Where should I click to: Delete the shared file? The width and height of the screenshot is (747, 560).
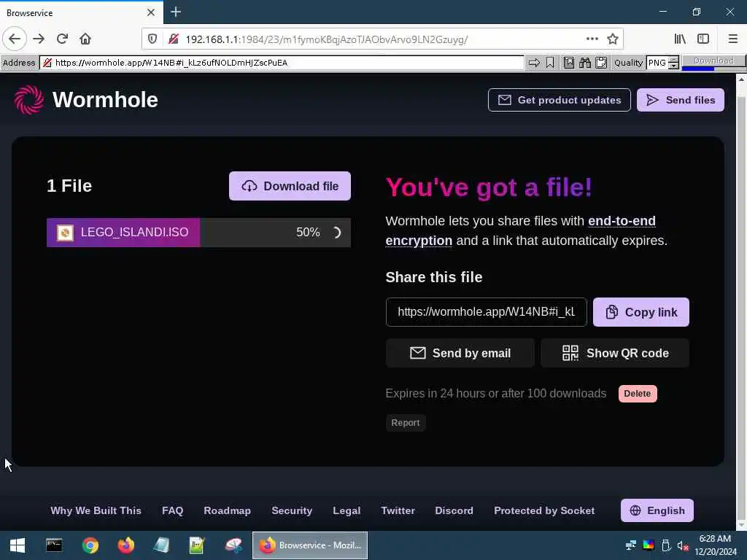[x=638, y=393]
